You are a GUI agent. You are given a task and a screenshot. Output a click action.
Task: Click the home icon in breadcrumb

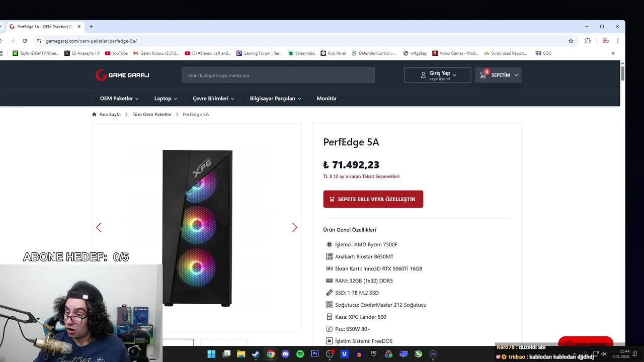pos(94,114)
